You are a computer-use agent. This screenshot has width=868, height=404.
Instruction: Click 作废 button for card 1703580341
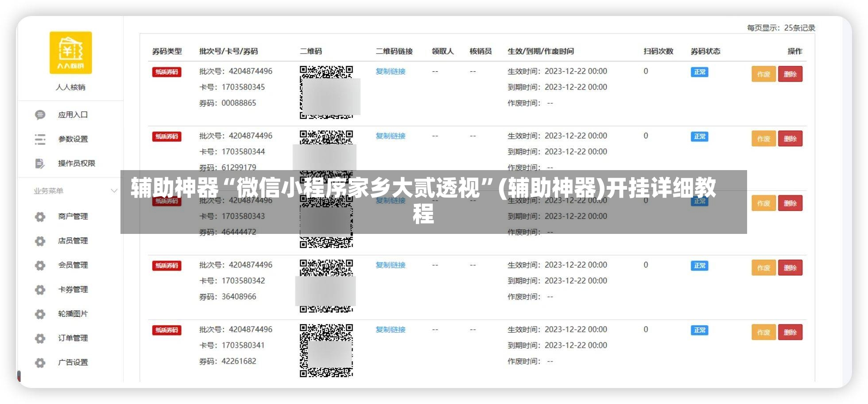[763, 332]
